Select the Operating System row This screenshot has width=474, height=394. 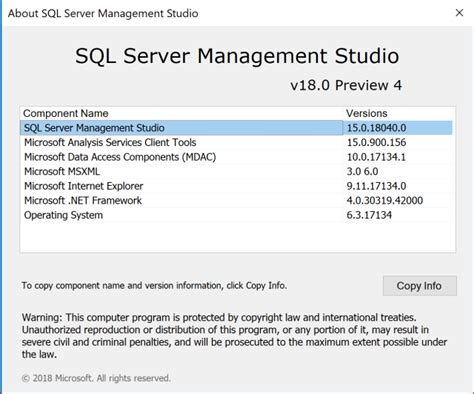tap(236, 215)
